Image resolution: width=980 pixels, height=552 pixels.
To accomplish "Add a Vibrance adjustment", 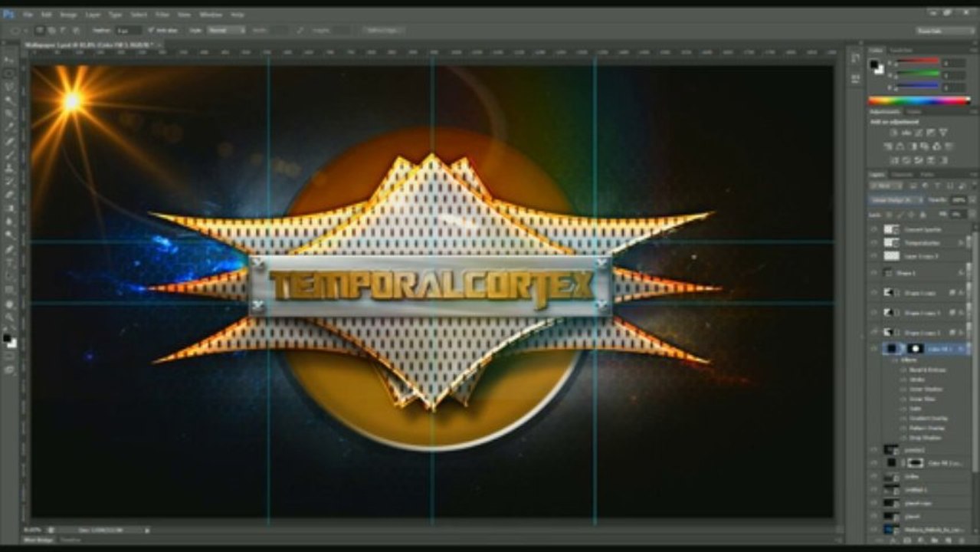I will pos(943,133).
